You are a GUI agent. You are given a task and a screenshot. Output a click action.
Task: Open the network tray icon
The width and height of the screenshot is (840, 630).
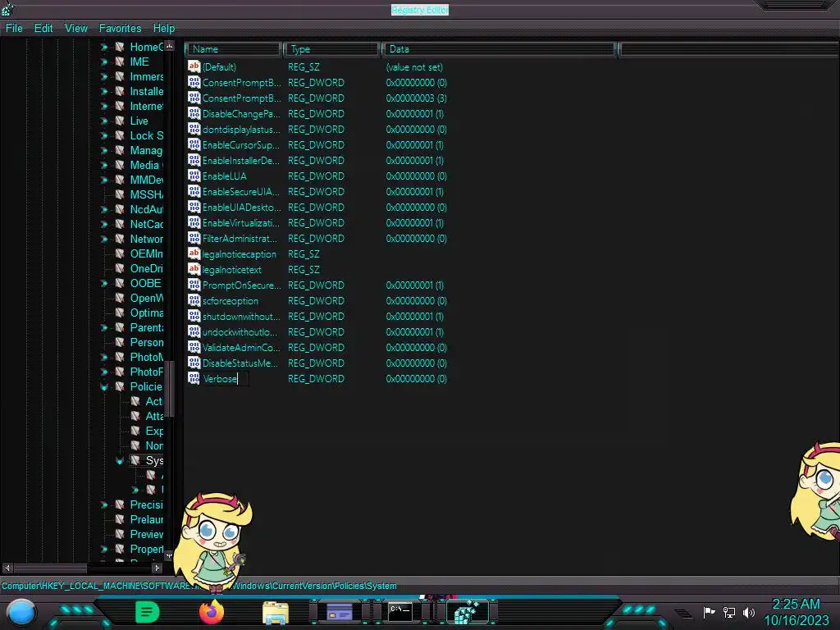[729, 612]
